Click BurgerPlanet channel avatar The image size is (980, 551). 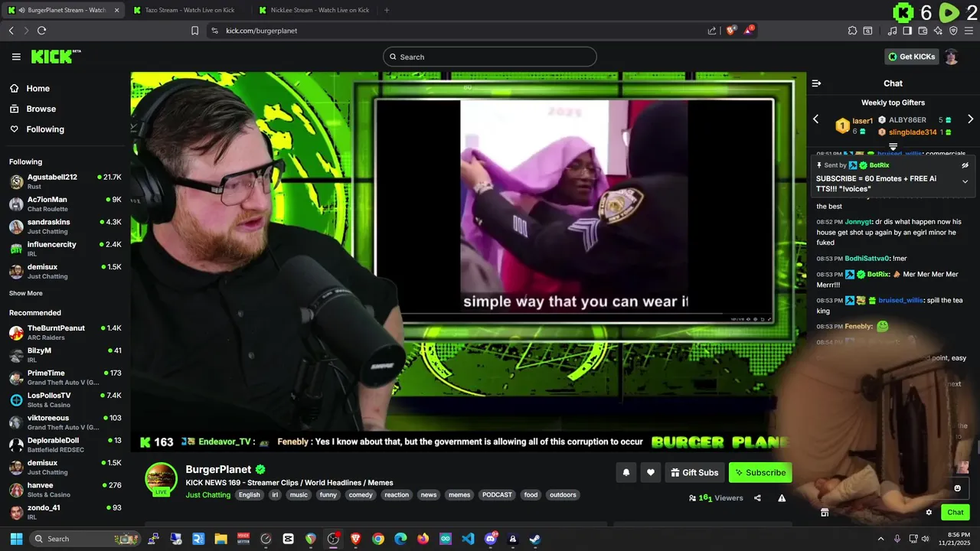[162, 479]
